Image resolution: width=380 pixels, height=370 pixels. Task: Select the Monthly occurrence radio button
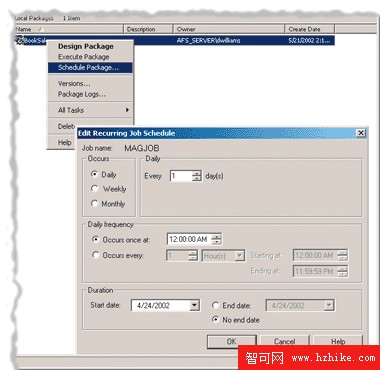coord(95,203)
